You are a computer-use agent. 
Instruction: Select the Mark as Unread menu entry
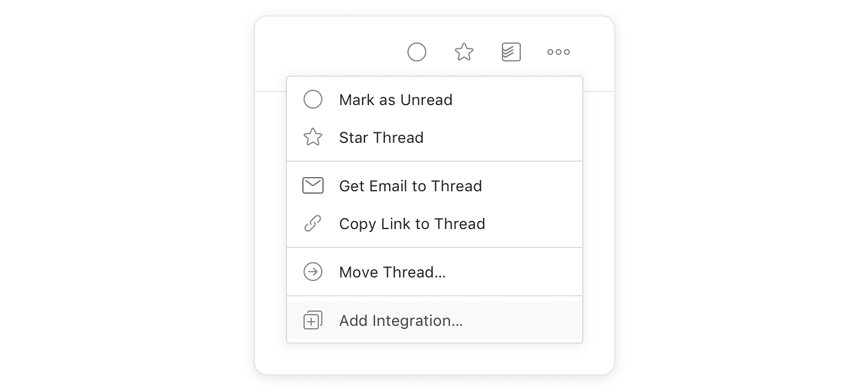coord(396,100)
